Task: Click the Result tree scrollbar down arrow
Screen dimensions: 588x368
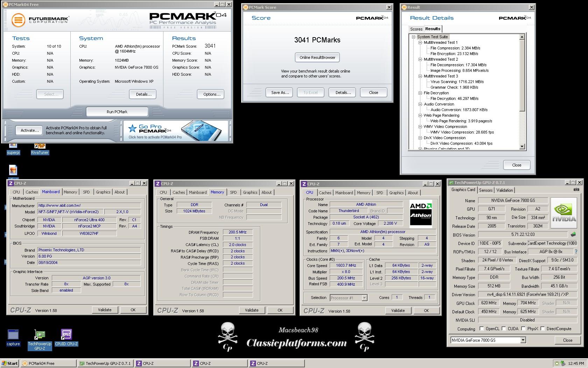Action: coord(522,147)
